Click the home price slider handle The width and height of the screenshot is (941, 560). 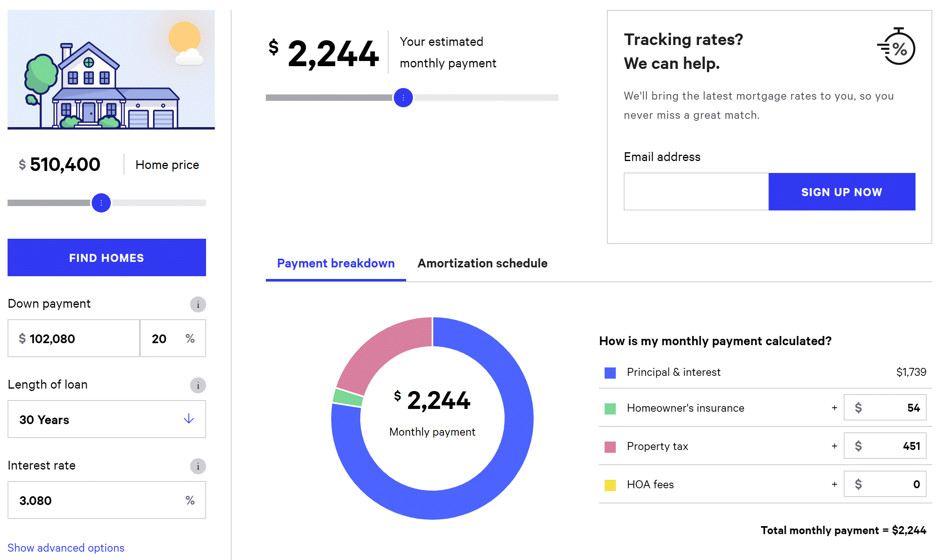(x=101, y=202)
